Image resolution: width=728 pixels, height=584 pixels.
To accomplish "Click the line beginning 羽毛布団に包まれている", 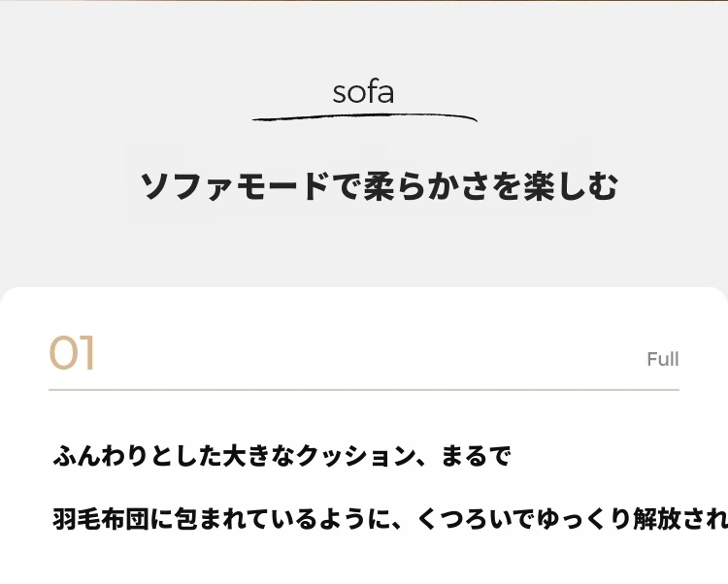I will (390, 519).
